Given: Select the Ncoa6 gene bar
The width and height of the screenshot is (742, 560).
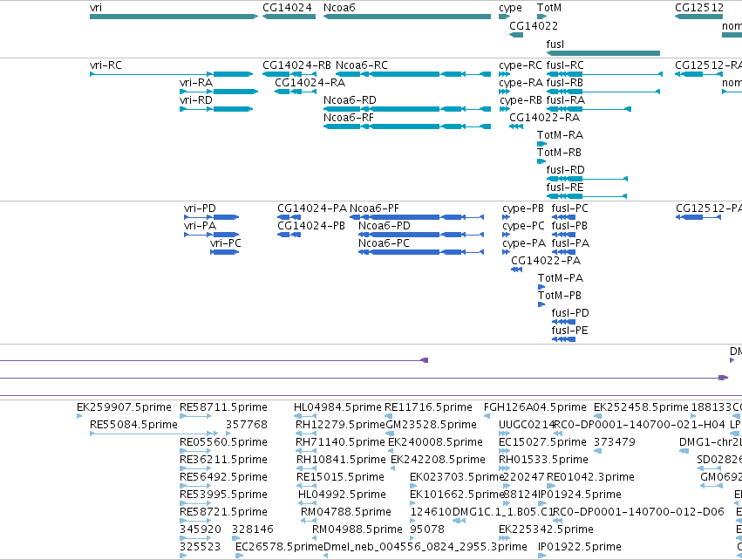Looking at the screenshot, I should pyautogui.click(x=407, y=17).
